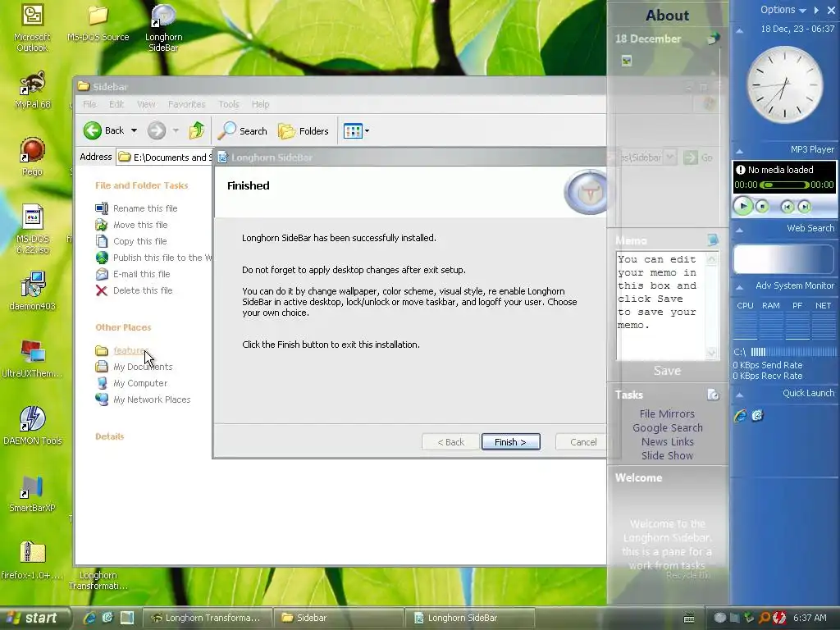
Task: Open the MS-DOS Source folder icon
Action: [98, 23]
